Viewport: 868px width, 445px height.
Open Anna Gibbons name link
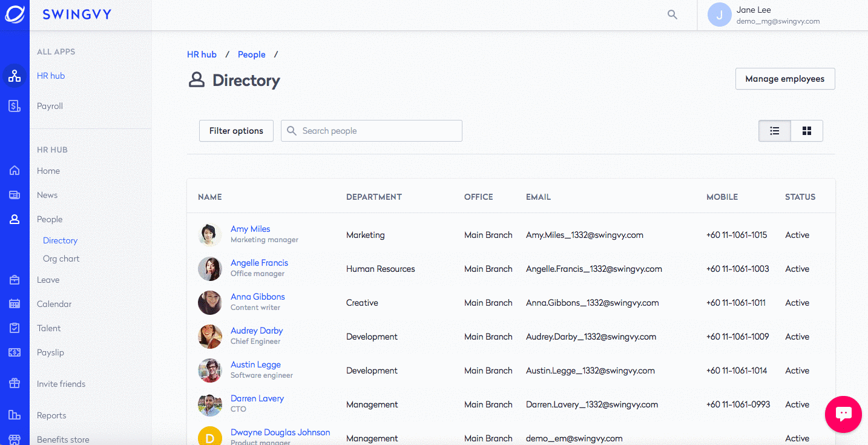click(x=258, y=297)
